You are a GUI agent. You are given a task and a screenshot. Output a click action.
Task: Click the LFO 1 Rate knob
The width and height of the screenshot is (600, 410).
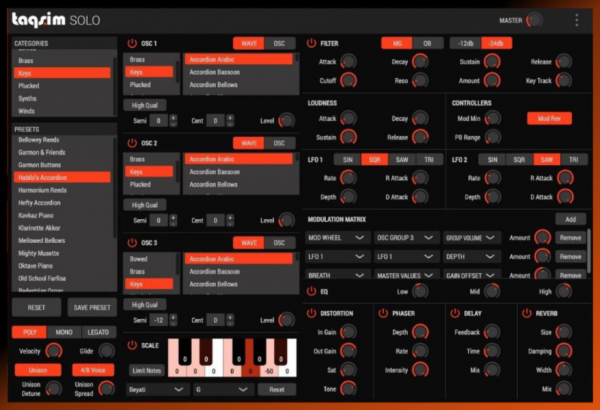[x=348, y=178]
